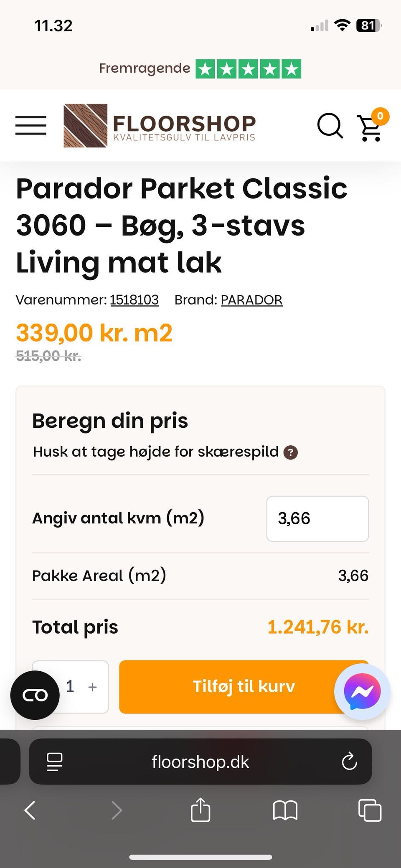The image size is (401, 868).
Task: Reload the floorshop.dk page
Action: point(349,761)
